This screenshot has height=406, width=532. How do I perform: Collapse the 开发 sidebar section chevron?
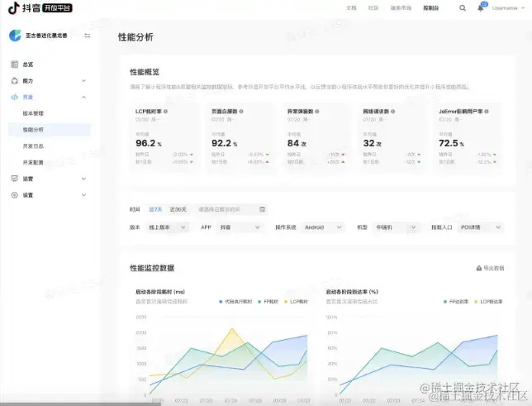[x=83, y=98]
